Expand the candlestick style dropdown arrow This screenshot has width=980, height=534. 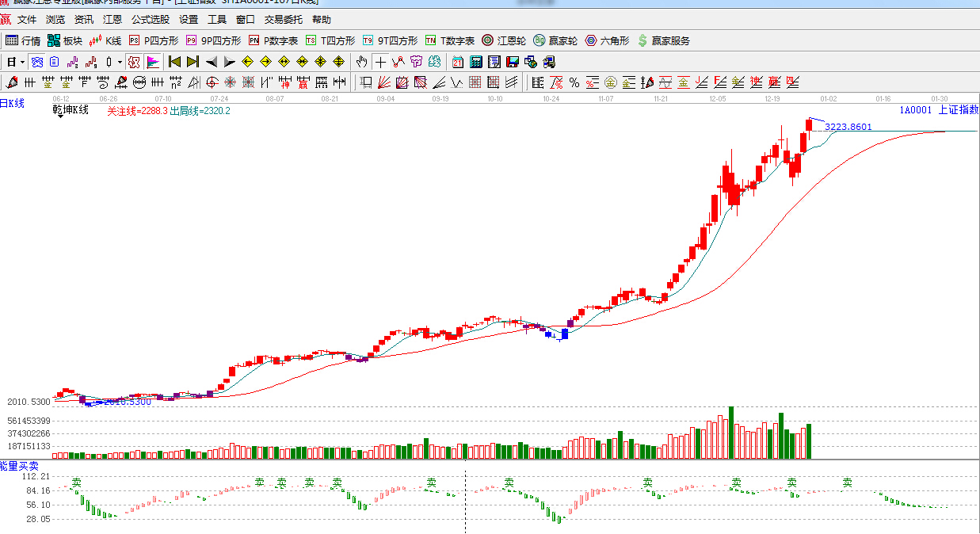click(x=120, y=62)
